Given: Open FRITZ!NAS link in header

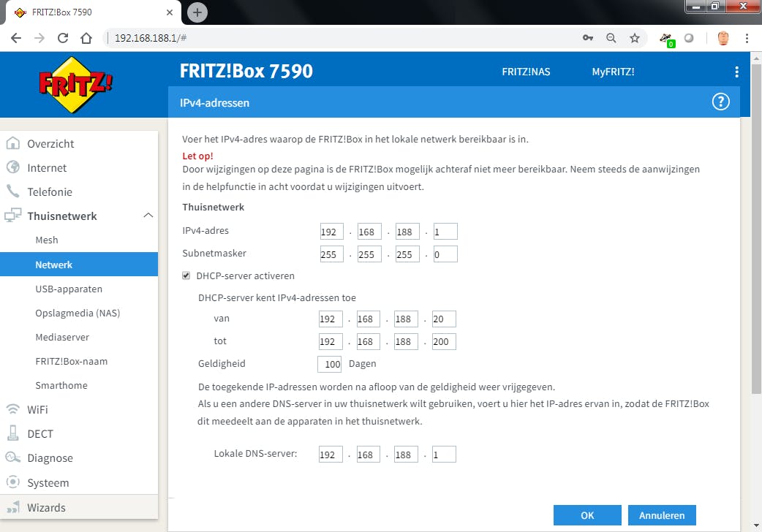Looking at the screenshot, I should tap(526, 72).
